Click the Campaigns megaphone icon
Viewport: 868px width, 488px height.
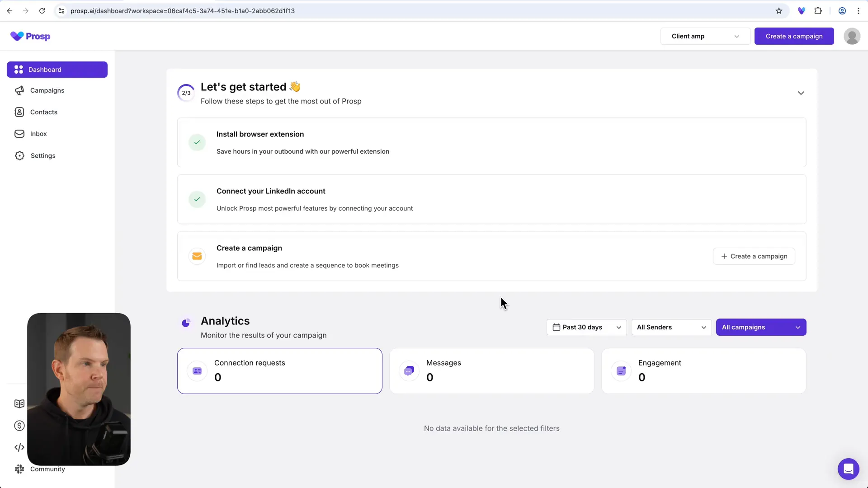point(19,90)
